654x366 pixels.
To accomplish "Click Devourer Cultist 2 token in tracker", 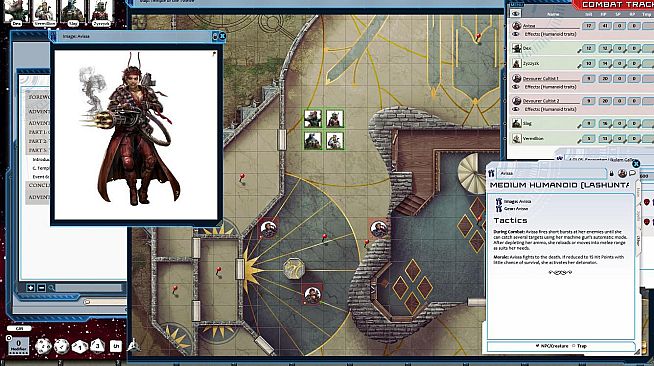I will 516,101.
